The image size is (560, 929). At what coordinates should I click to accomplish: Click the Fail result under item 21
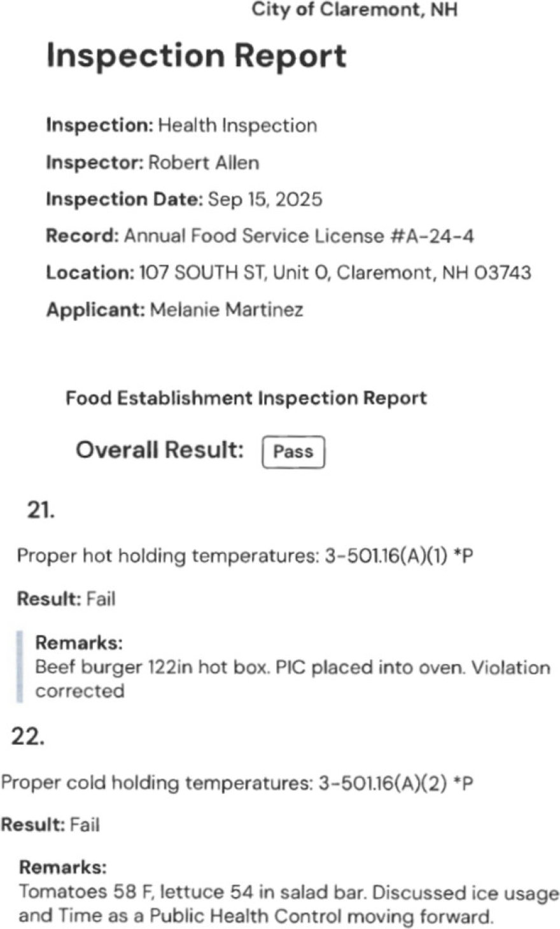(101, 599)
